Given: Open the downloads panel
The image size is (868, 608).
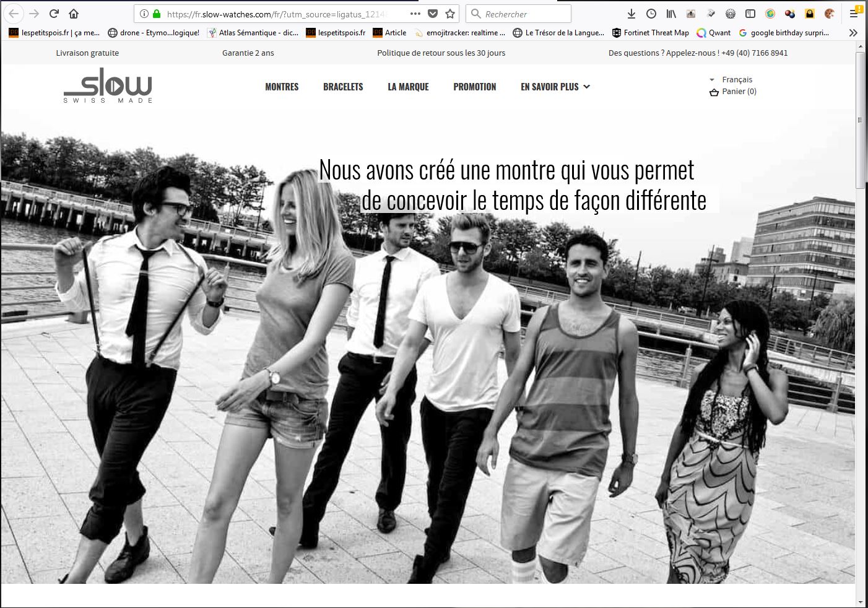Looking at the screenshot, I should click(631, 14).
